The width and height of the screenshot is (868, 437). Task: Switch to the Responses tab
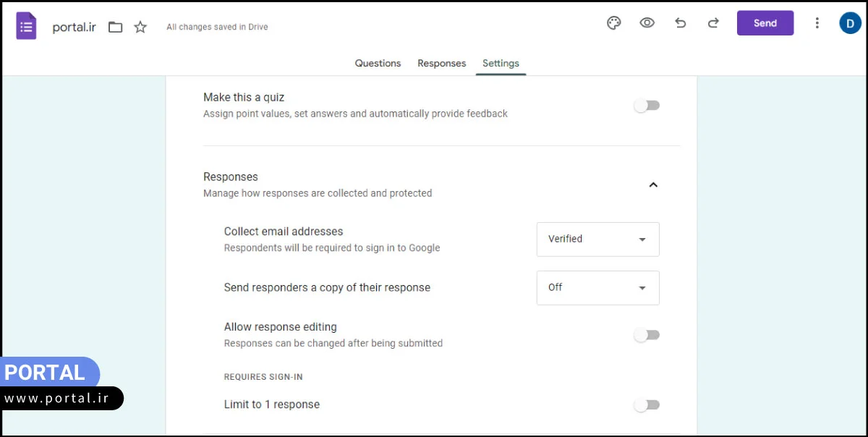point(441,64)
